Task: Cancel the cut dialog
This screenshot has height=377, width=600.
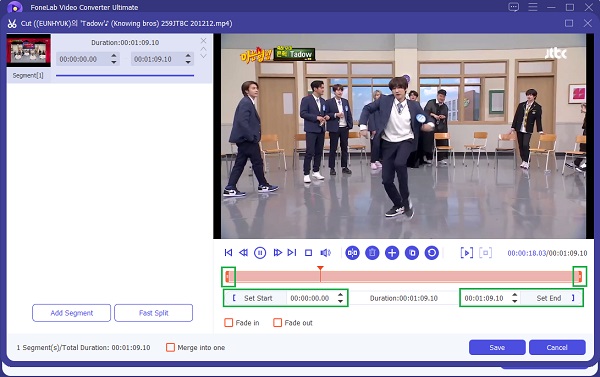Action: pos(557,348)
